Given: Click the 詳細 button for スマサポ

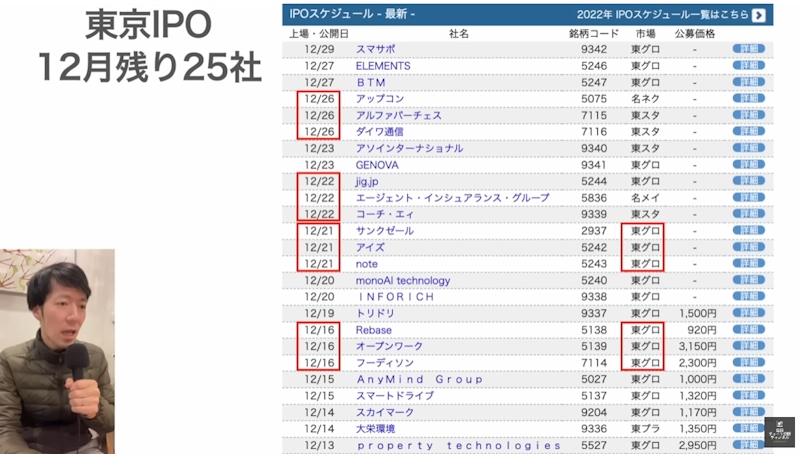Looking at the screenshot, I should 748,49.
